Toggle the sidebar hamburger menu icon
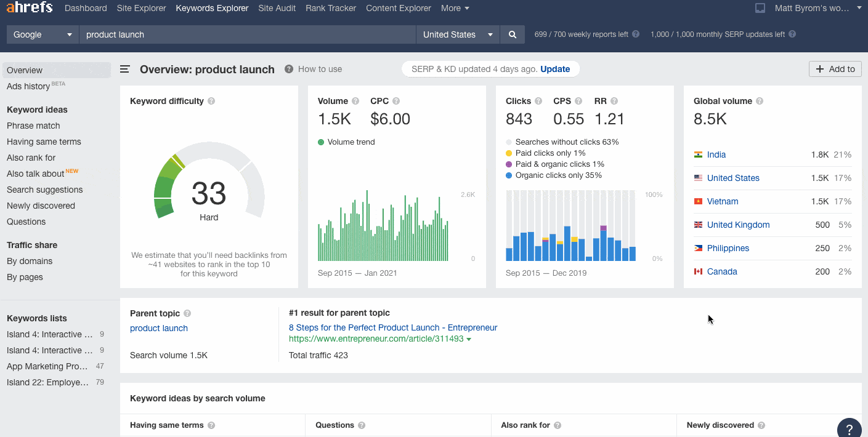Image resolution: width=868 pixels, height=437 pixels. [124, 70]
